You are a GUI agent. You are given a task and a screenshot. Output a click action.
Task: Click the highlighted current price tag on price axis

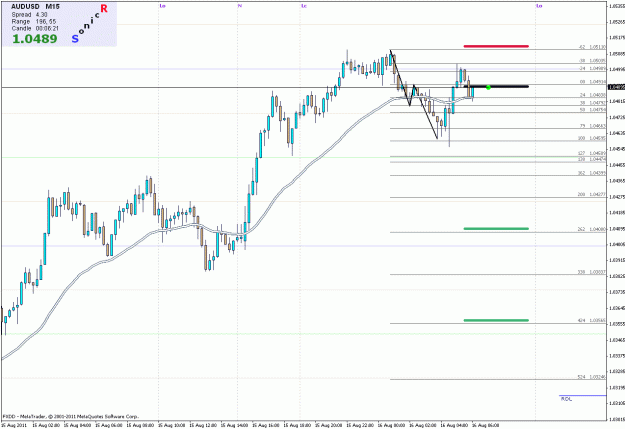click(x=616, y=87)
